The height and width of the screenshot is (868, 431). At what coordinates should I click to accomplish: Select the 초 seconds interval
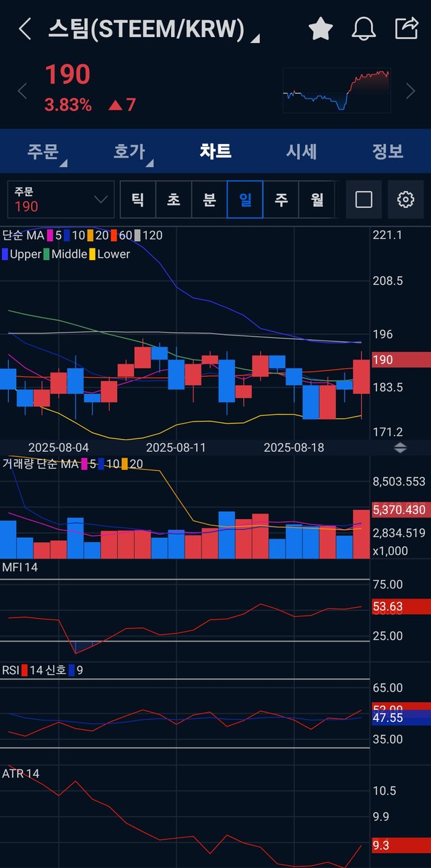pyautogui.click(x=174, y=199)
